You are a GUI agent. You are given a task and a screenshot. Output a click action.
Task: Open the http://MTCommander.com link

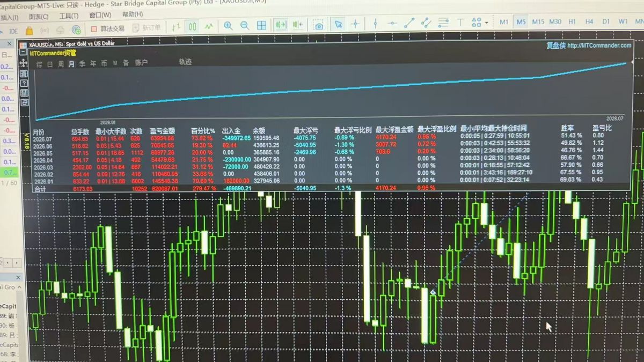tap(599, 46)
